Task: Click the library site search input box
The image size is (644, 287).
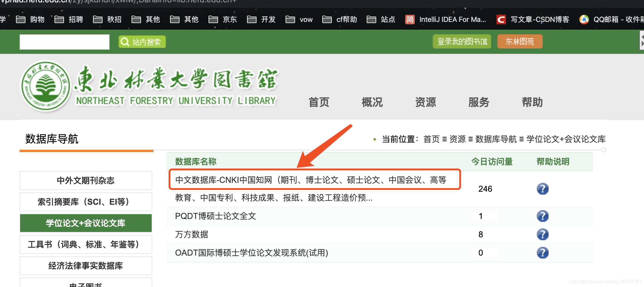Action: coord(65,42)
